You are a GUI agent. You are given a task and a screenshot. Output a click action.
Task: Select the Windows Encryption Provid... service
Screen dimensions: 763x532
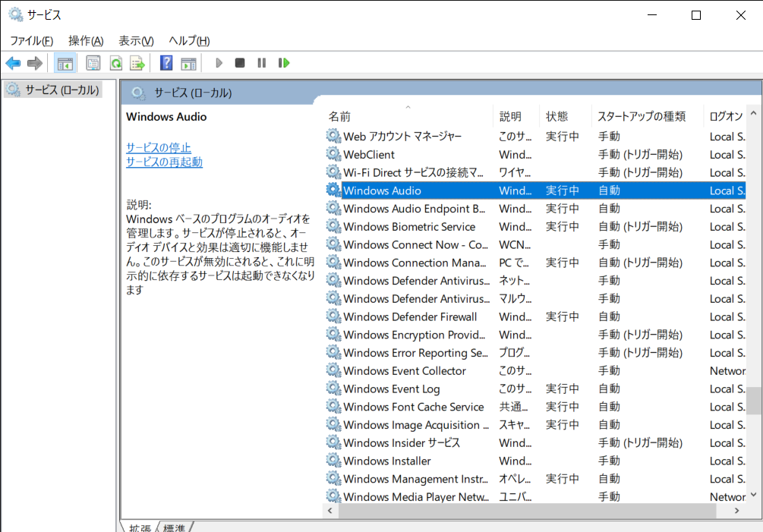pyautogui.click(x=535, y=335)
